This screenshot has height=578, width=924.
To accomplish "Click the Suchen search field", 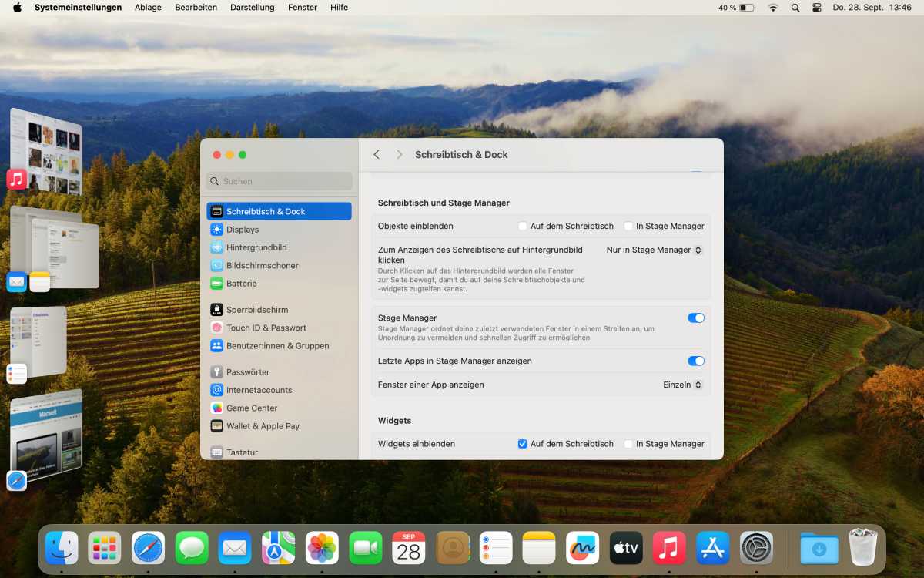I will (x=280, y=181).
